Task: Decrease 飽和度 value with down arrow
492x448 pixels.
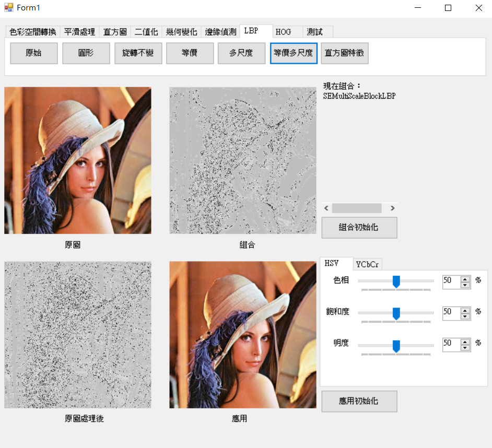Action: 465,316
